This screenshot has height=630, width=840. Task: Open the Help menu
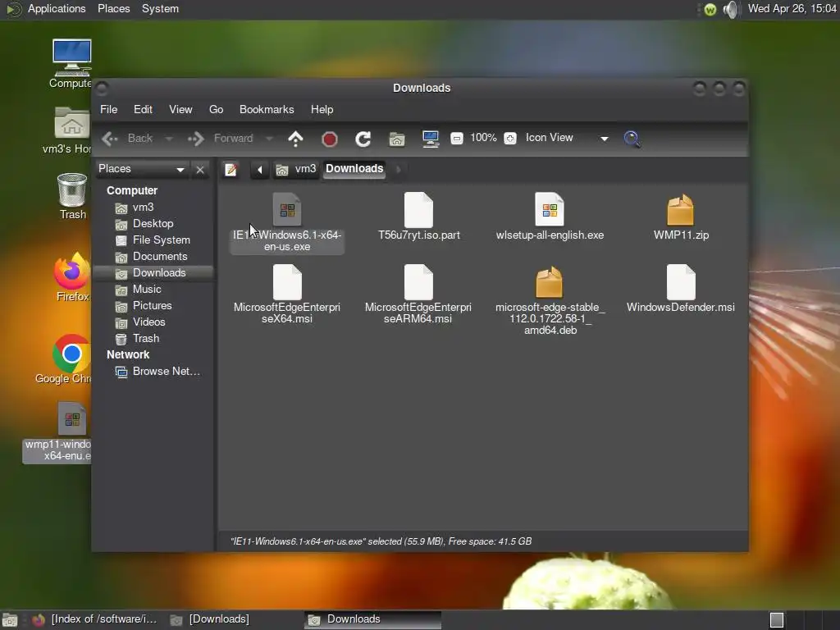click(322, 109)
